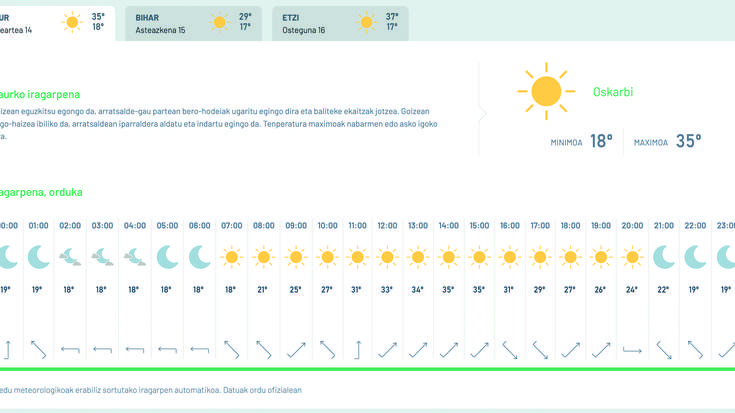Click the wind direction arrow for 08:00
Viewport: 735px width, 413px height.
pyautogui.click(x=263, y=350)
